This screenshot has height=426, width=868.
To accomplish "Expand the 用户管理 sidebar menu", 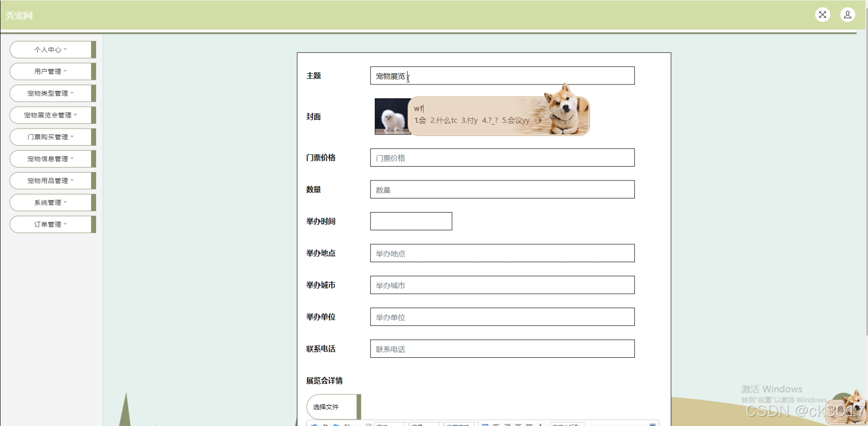I will coord(52,71).
